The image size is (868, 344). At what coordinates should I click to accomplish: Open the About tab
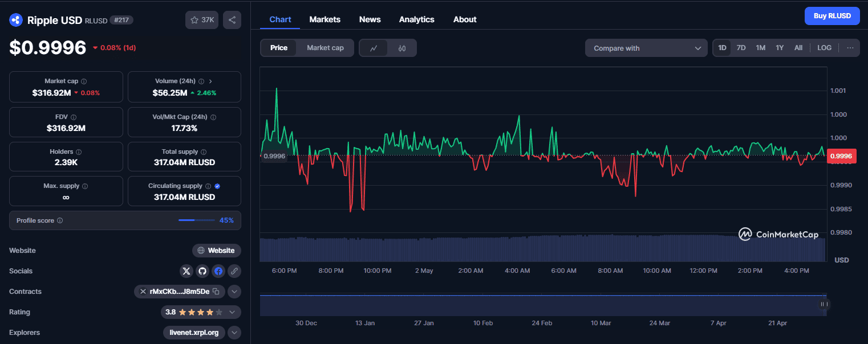(465, 19)
